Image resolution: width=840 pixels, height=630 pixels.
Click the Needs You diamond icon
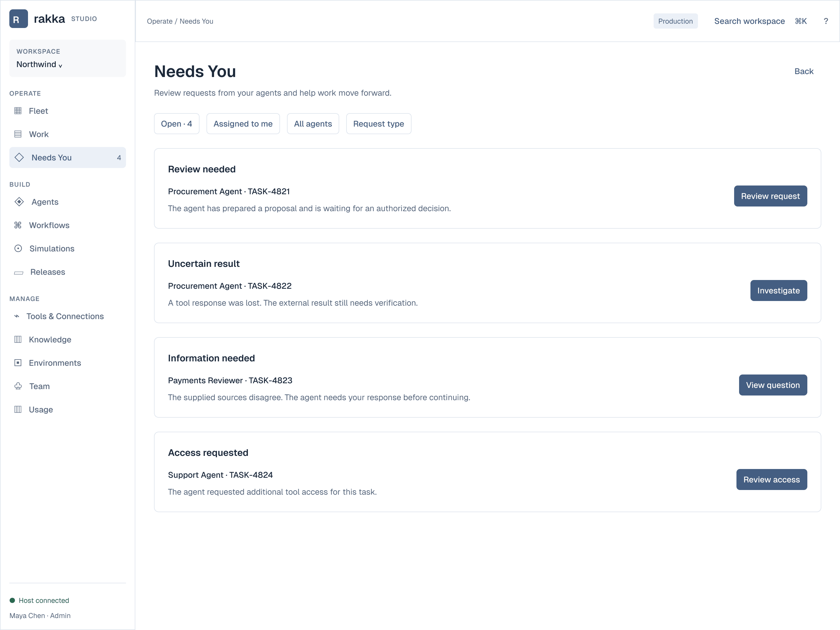tap(19, 157)
